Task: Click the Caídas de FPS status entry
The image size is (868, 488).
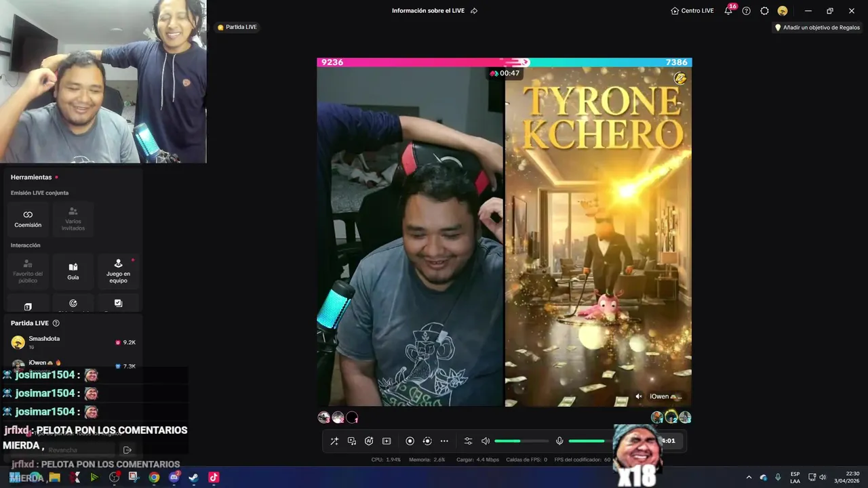Action: coord(526,460)
